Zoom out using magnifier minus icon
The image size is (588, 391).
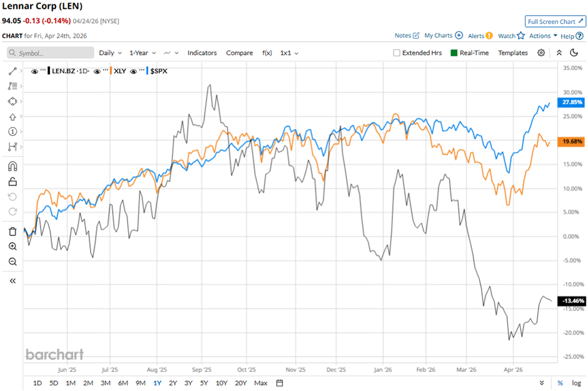click(x=13, y=262)
